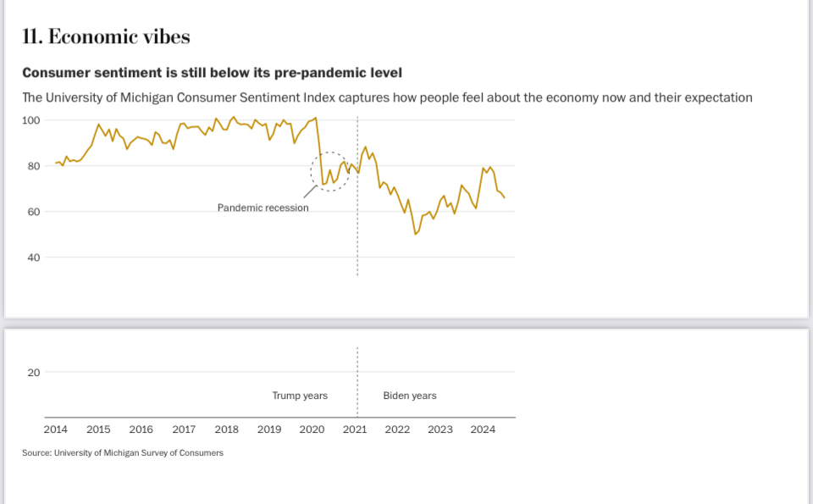
Task: Click the University of Michigan source credit
Action: [x=123, y=453]
